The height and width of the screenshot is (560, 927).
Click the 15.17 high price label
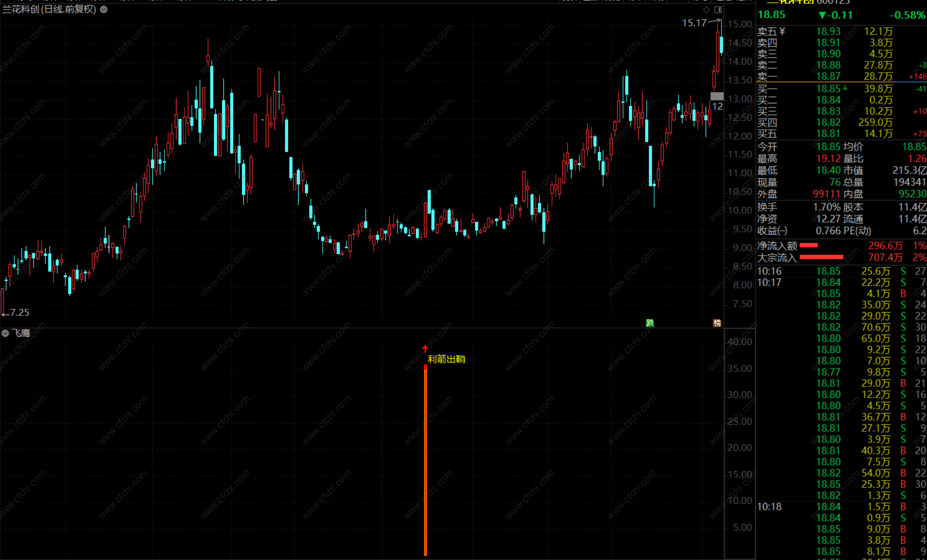[x=694, y=23]
